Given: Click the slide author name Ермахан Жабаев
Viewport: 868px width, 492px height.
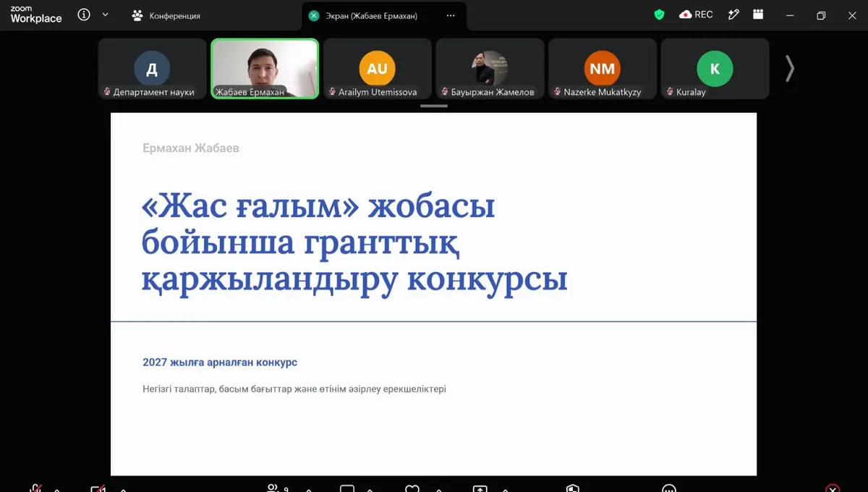Looking at the screenshot, I should pos(191,148).
